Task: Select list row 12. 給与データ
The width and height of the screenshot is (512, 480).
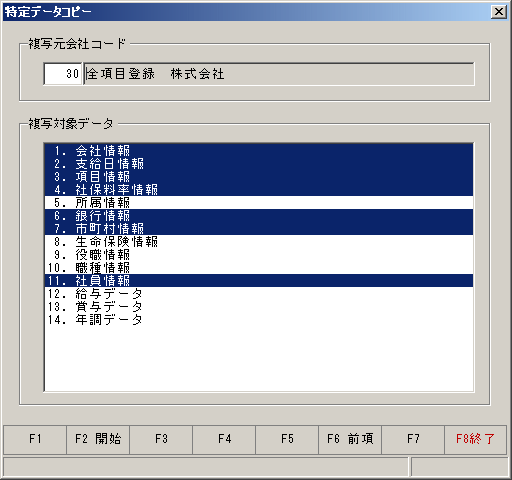Action: coord(259,293)
